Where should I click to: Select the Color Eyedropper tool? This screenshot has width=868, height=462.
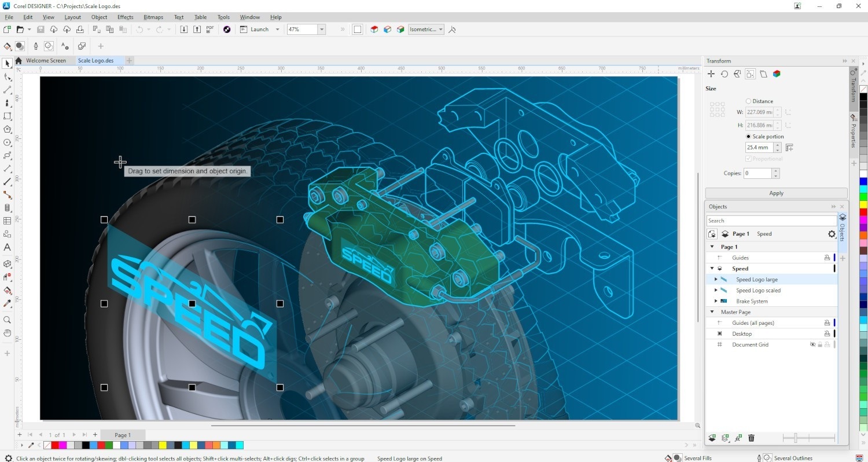8,303
